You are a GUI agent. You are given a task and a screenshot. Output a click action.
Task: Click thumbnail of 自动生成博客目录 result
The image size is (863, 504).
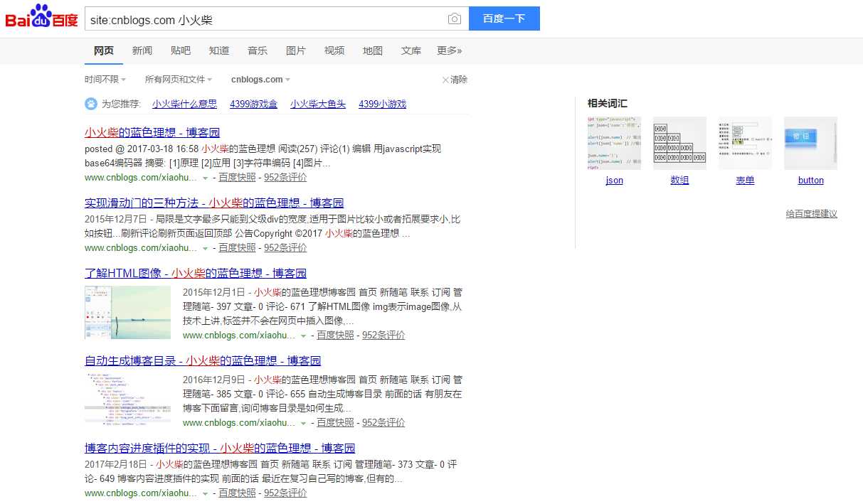(x=128, y=400)
